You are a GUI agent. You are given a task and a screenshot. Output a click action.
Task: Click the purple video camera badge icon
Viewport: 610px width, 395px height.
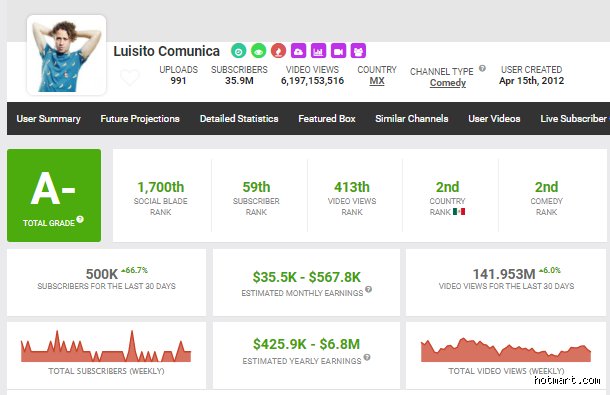(338, 51)
